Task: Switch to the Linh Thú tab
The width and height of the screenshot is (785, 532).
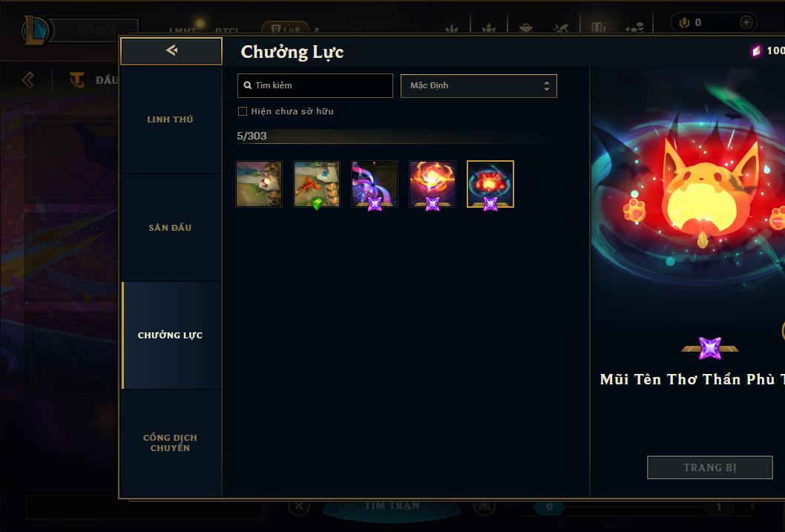Action: pyautogui.click(x=170, y=119)
